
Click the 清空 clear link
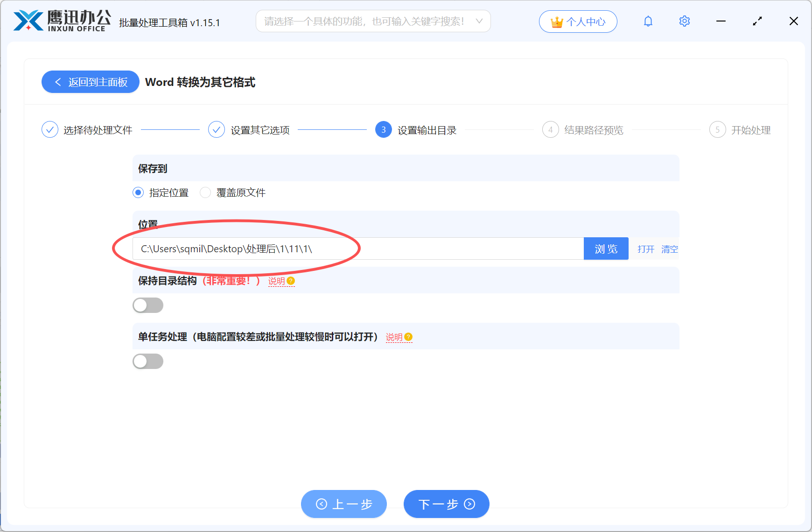(x=670, y=249)
